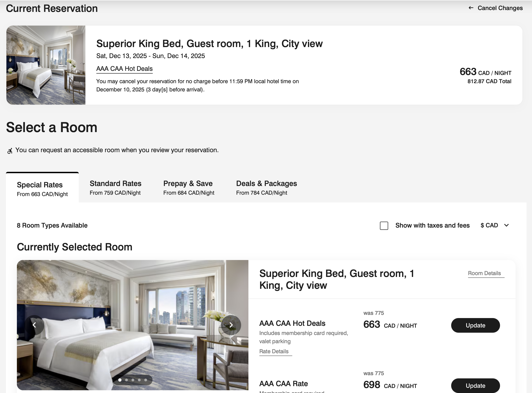Jump to third carousel photo dot
The image size is (532, 393).
point(133,380)
